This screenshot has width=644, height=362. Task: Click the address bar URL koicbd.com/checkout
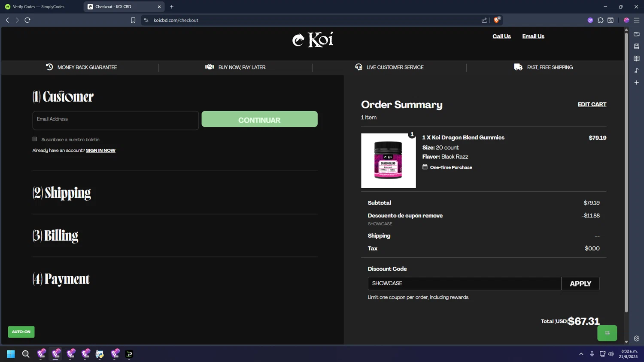176,20
